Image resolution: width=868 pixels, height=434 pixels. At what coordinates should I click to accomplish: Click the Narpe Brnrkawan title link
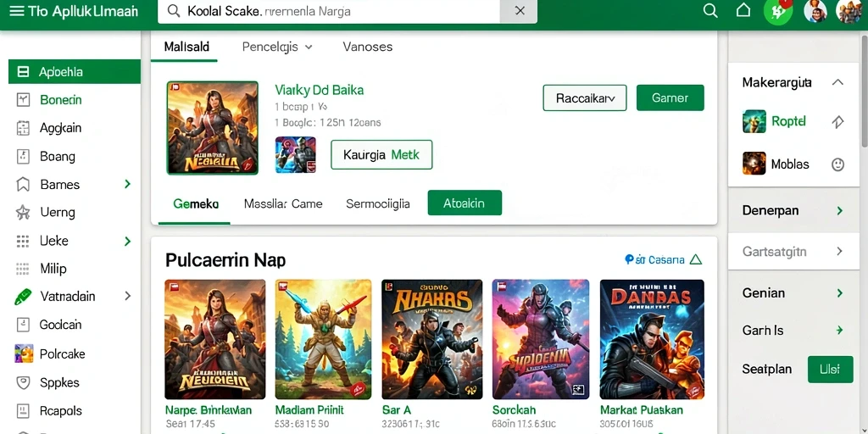click(209, 410)
